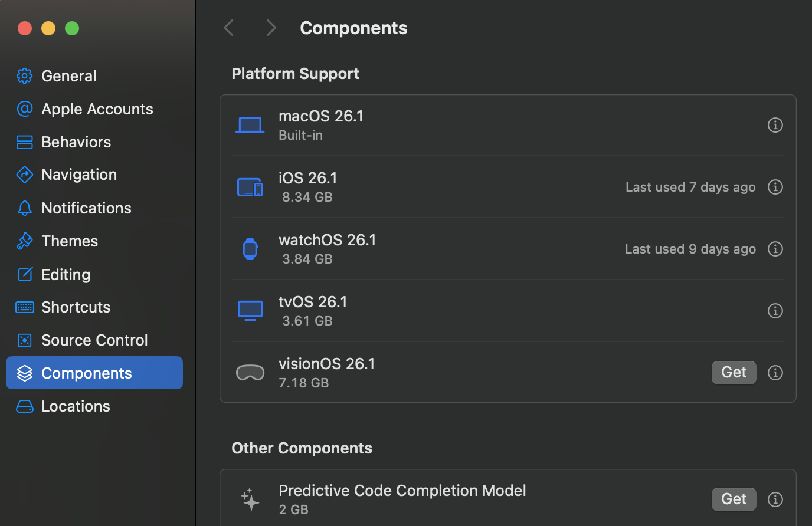Click the forward navigation chevron
The width and height of the screenshot is (812, 526).
click(x=270, y=27)
